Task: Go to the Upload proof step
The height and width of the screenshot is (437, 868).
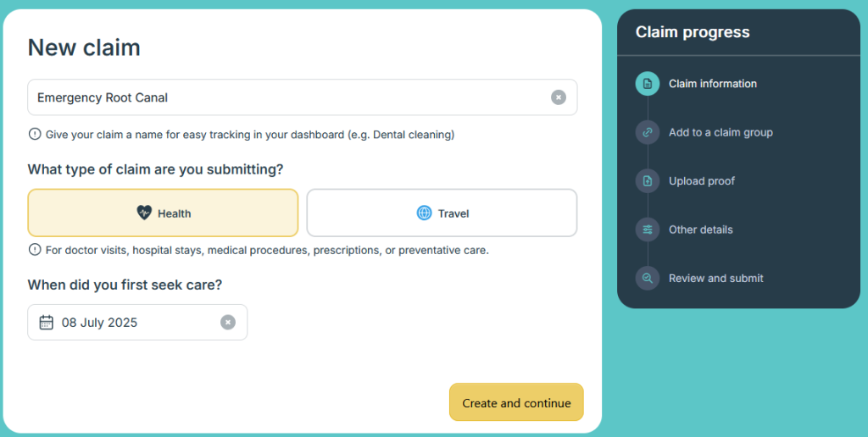Action: click(x=702, y=181)
